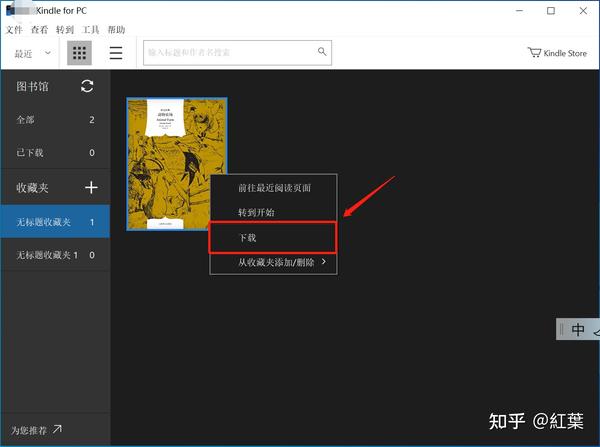Viewport: 600px width, 447px height.
Task: Choose 转到开始 in context menu
Action: (x=274, y=212)
